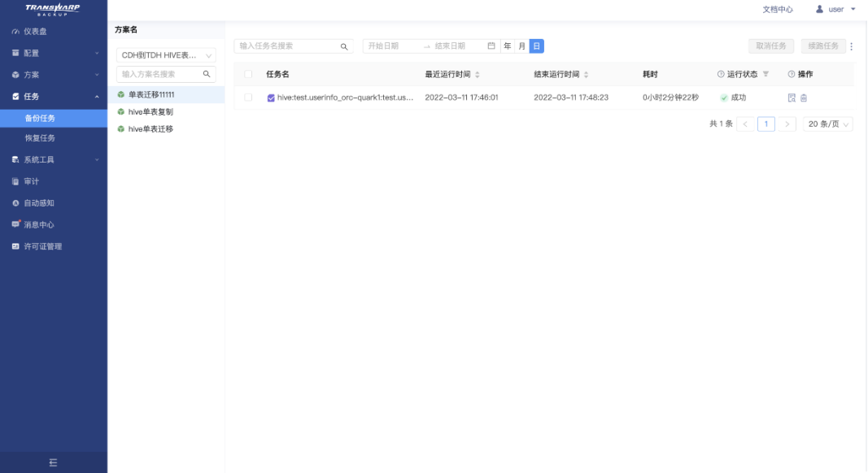The width and height of the screenshot is (868, 473).
Task: Click the 许可证管理 icon
Action: [x=15, y=246]
